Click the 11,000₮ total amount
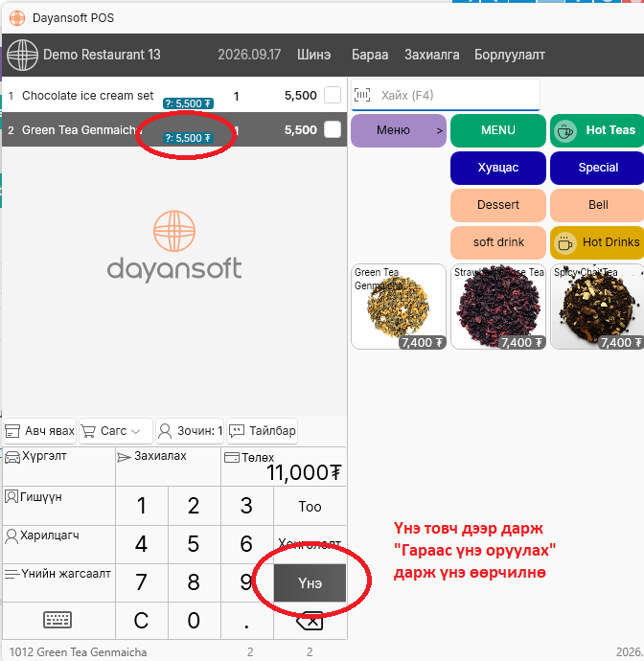 click(x=304, y=473)
